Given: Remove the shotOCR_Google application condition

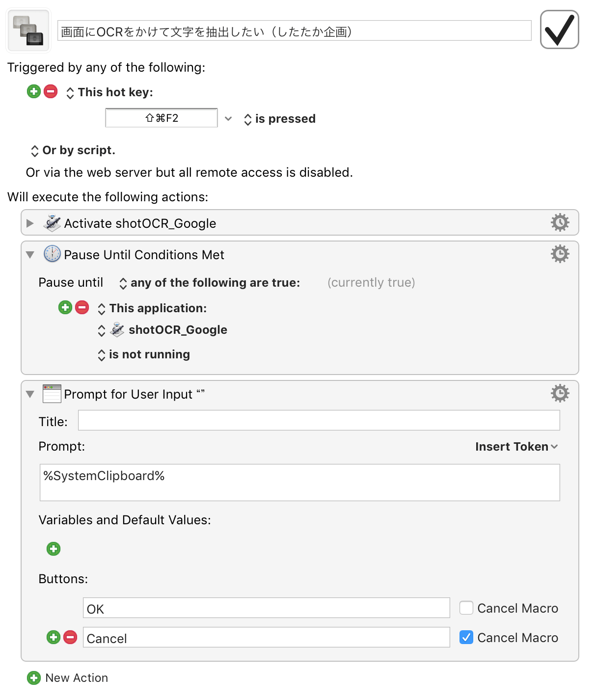Looking at the screenshot, I should click(x=82, y=307).
